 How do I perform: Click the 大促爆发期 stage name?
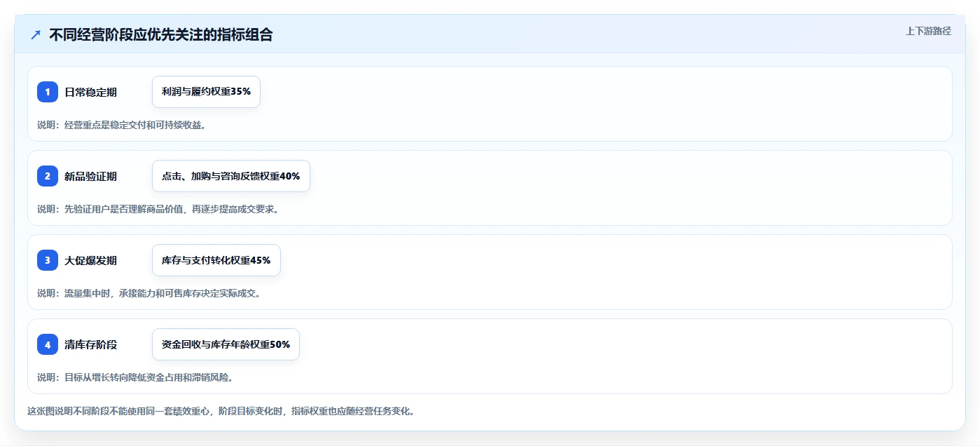pyautogui.click(x=90, y=260)
